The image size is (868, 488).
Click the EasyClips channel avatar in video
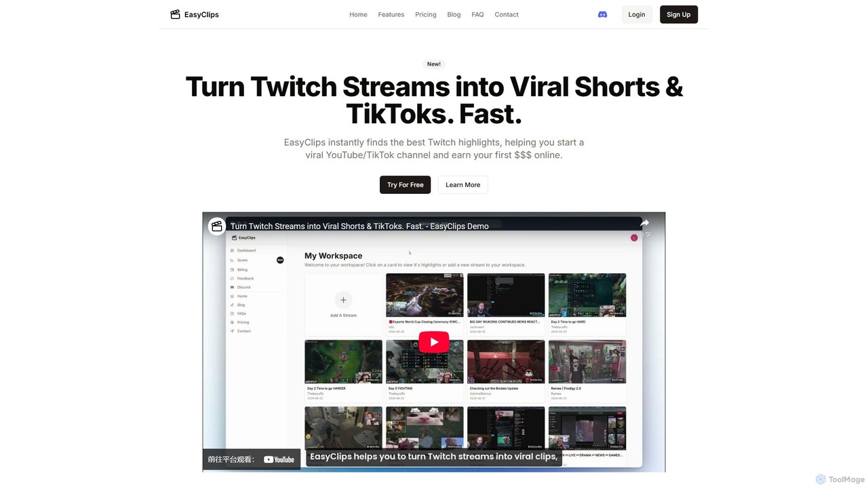tap(217, 226)
